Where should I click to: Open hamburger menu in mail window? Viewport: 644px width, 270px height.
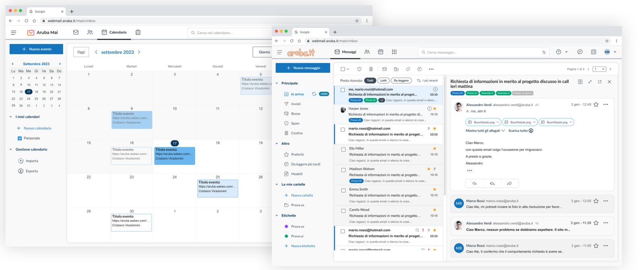(280, 52)
